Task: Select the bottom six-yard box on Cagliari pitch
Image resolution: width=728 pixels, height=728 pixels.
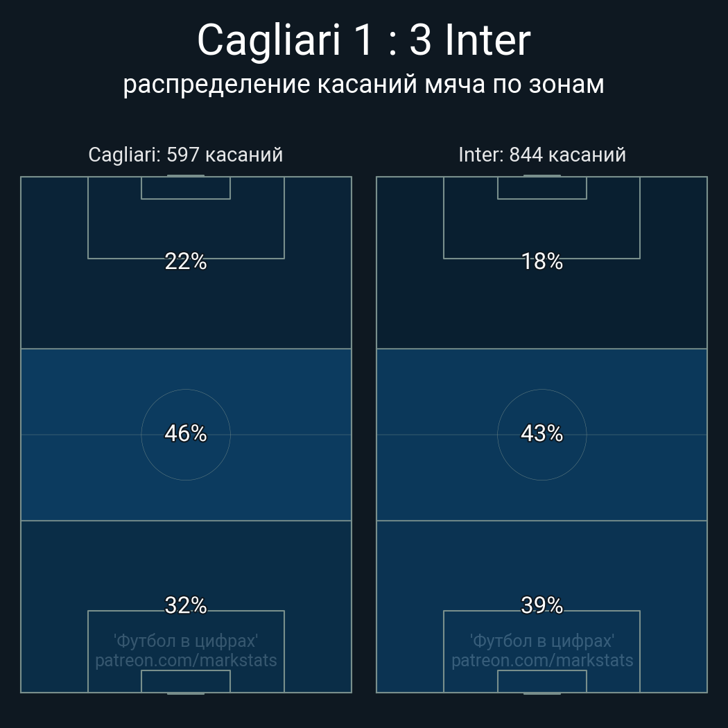Action: point(186,681)
